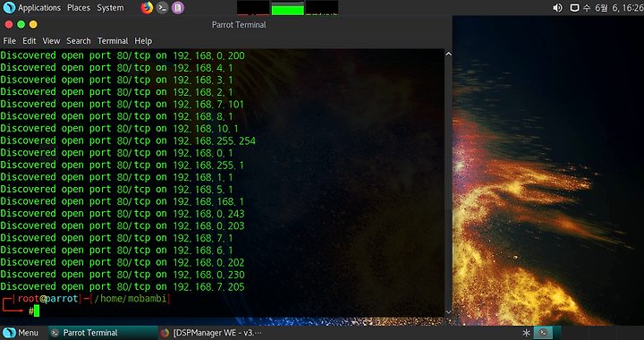Viewport: 644px width, 340px height.
Task: Launch terminal from top panel icon
Action: point(162,8)
